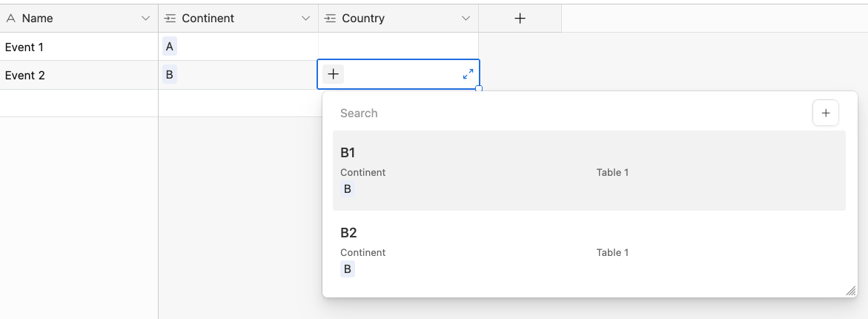Screen dimensions: 868x319
Task: Click the fill handle of selected cell
Action: tap(479, 88)
